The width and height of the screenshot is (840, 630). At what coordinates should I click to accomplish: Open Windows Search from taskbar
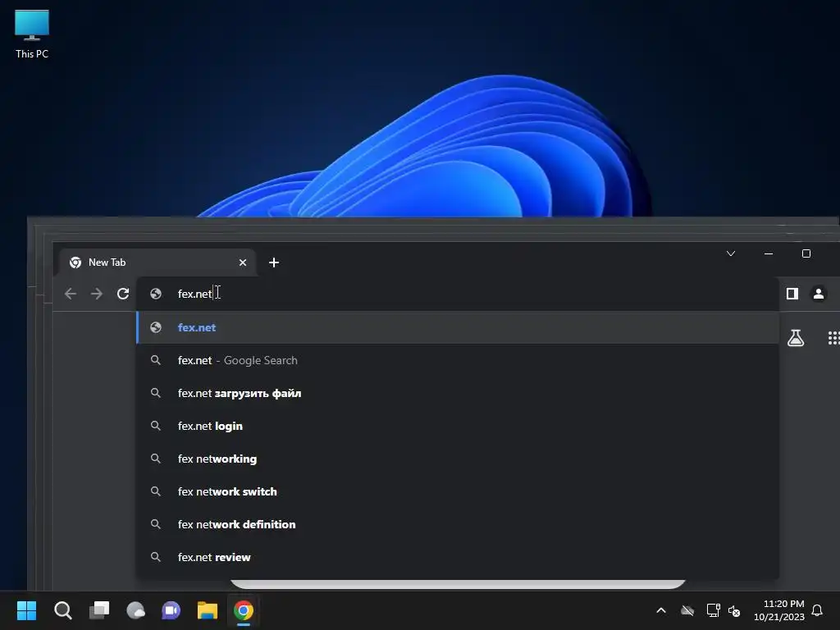pyautogui.click(x=62, y=610)
